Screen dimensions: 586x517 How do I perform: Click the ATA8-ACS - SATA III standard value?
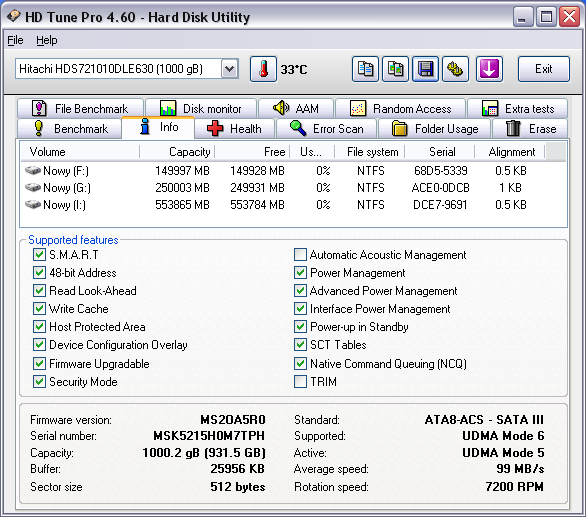pyautogui.click(x=484, y=420)
